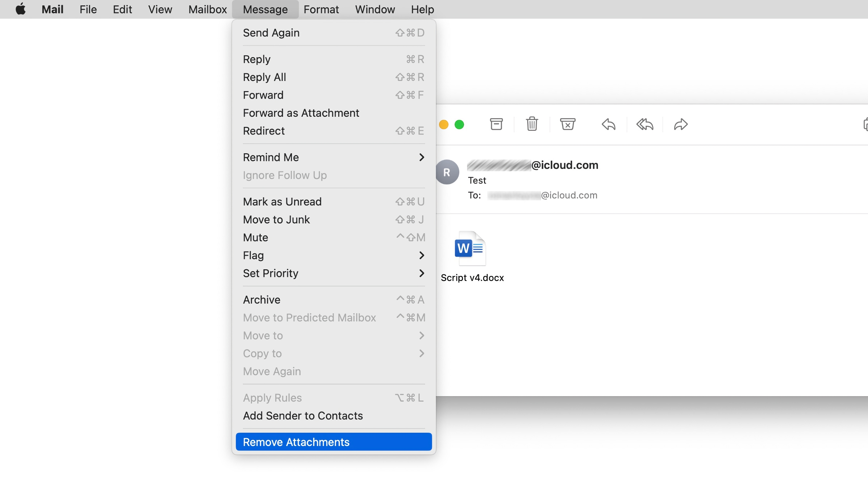
Task: Select the reply-all double arrow icon
Action: click(x=644, y=124)
